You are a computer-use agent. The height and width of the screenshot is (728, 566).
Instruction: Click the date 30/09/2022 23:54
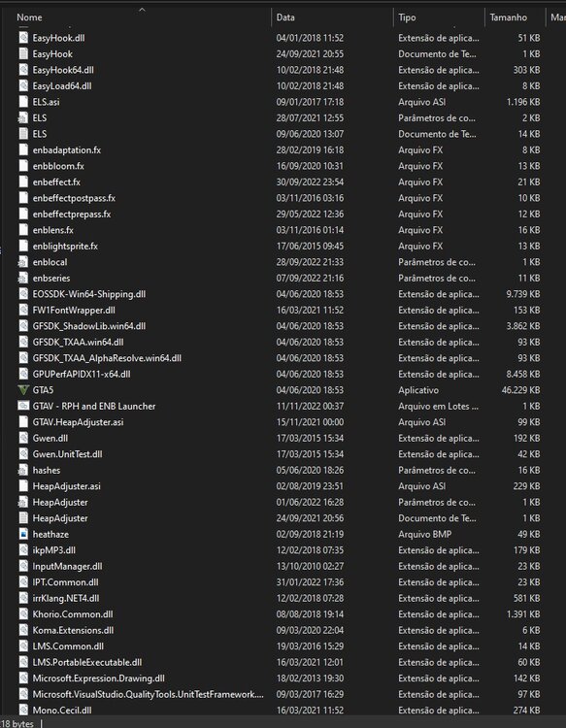pyautogui.click(x=310, y=182)
